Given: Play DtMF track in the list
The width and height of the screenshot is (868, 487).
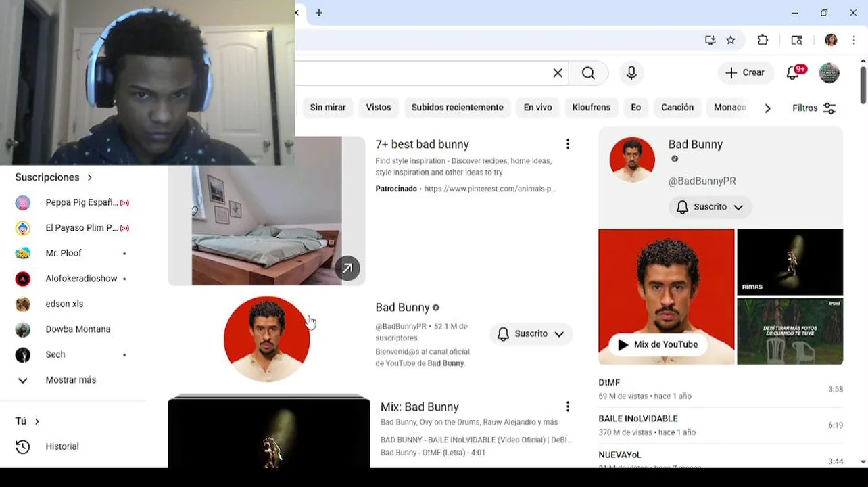Looking at the screenshot, I should (721, 389).
